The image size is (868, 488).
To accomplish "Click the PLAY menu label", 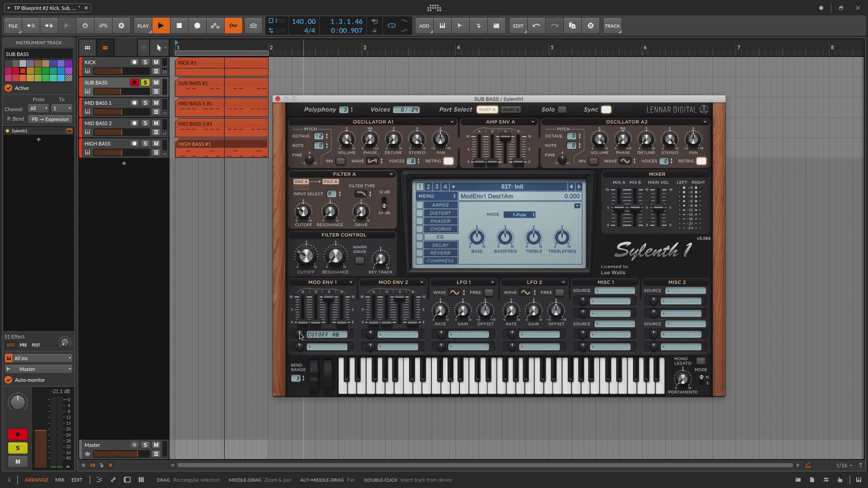I will 143,26.
